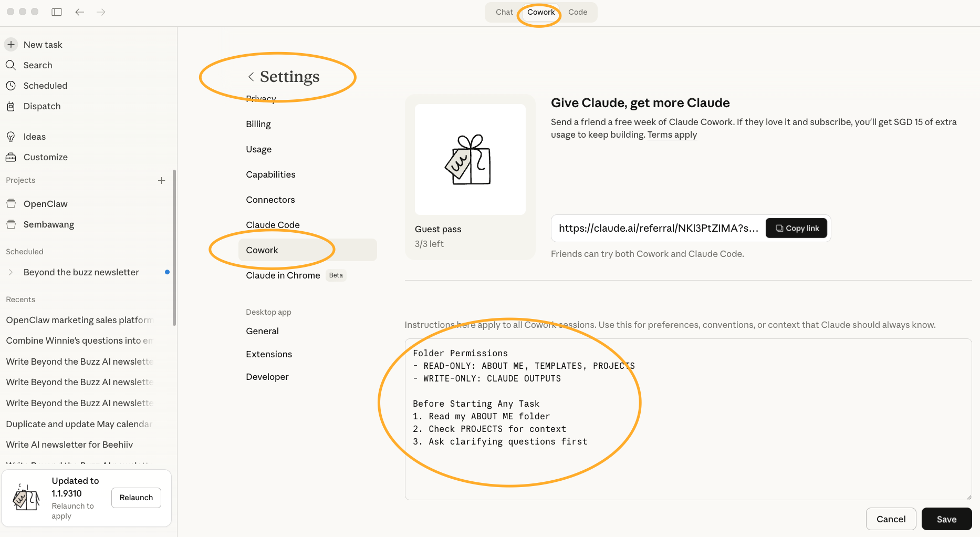
Task: Go back from Settings using chevron
Action: (x=251, y=77)
